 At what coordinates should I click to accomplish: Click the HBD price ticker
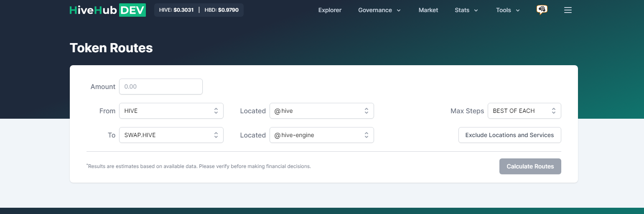click(x=221, y=10)
